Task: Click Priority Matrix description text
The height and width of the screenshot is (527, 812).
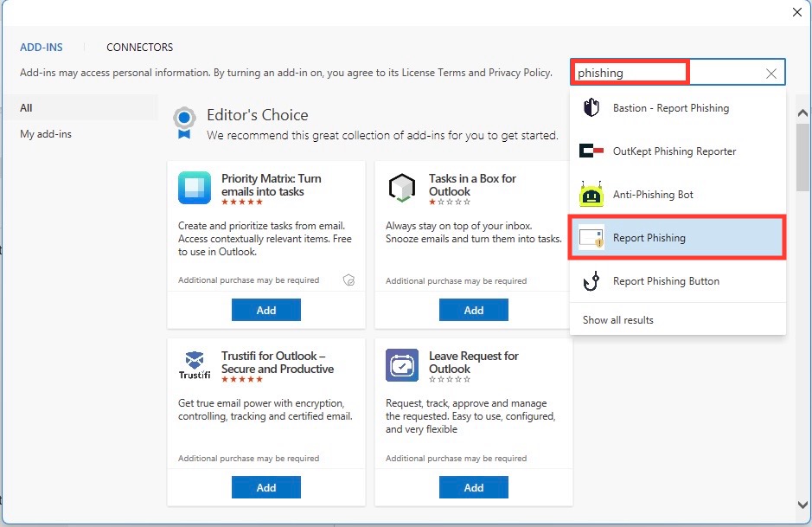Action: [x=265, y=239]
